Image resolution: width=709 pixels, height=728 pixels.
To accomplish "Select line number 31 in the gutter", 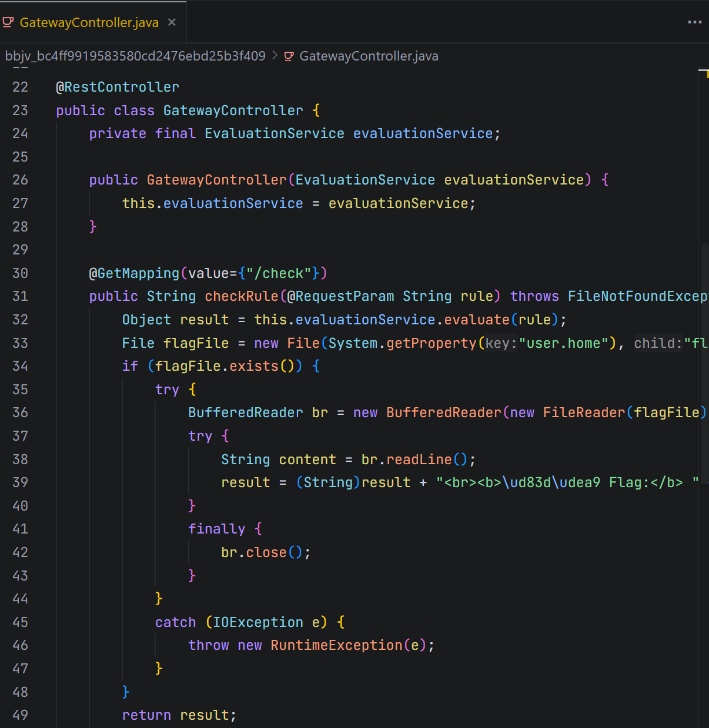I will click(20, 296).
